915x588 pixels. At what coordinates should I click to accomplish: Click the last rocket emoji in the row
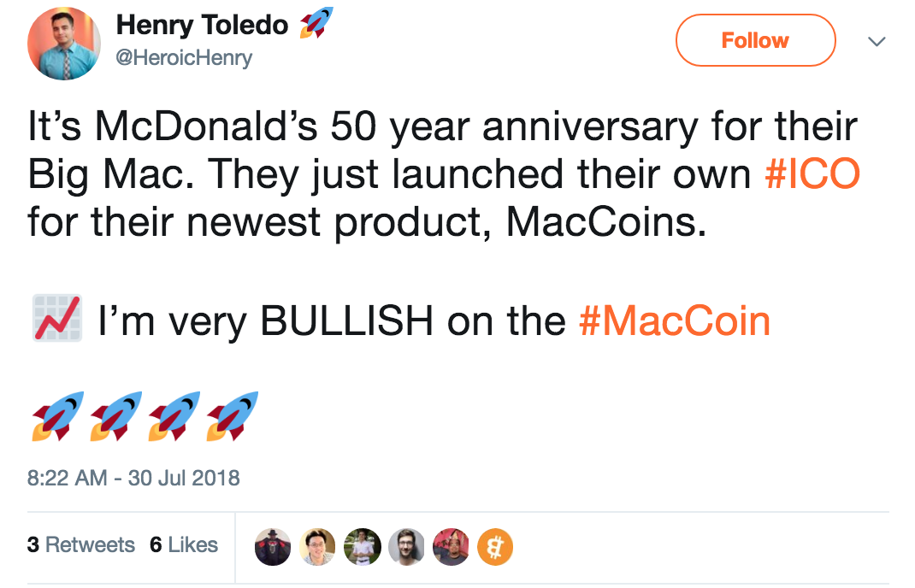pyautogui.click(x=233, y=415)
